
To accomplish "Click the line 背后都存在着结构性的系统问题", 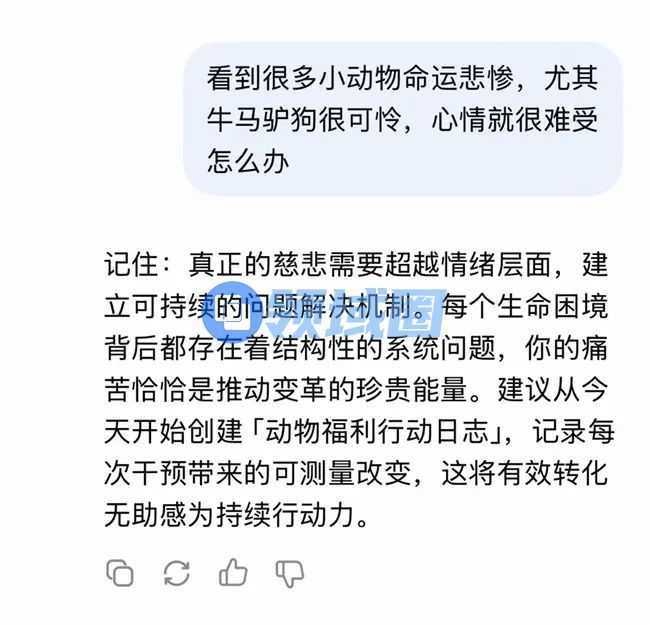I will 300,347.
